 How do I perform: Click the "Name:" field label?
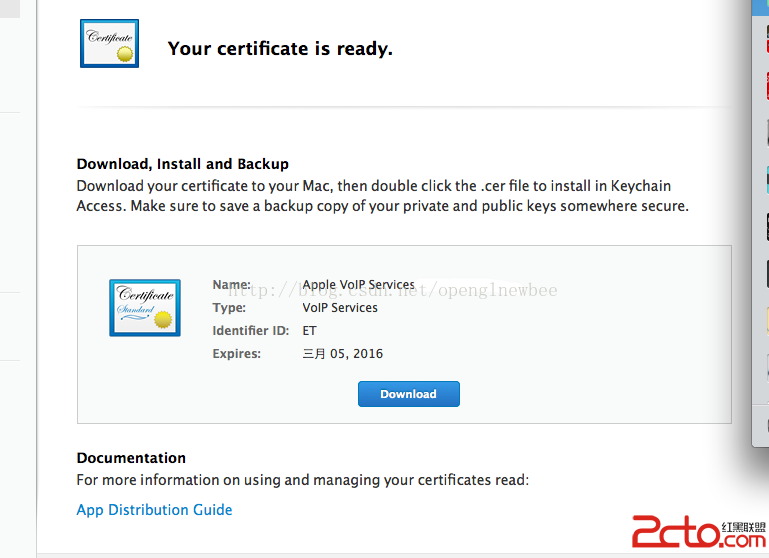[x=231, y=285]
